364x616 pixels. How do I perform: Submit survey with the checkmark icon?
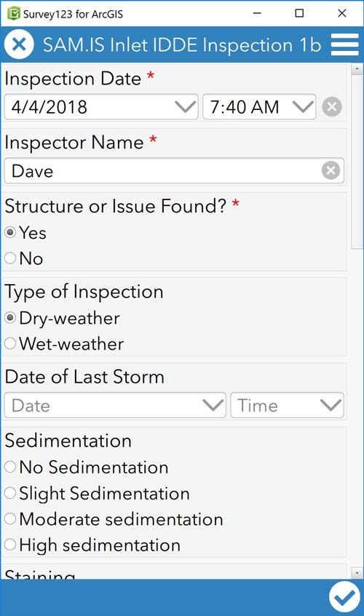(x=344, y=597)
